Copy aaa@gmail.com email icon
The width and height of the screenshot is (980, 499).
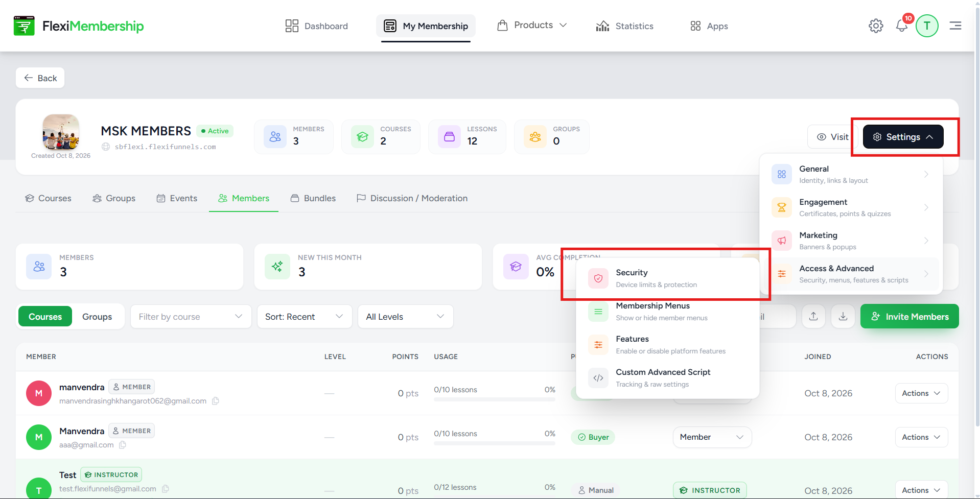pos(123,445)
